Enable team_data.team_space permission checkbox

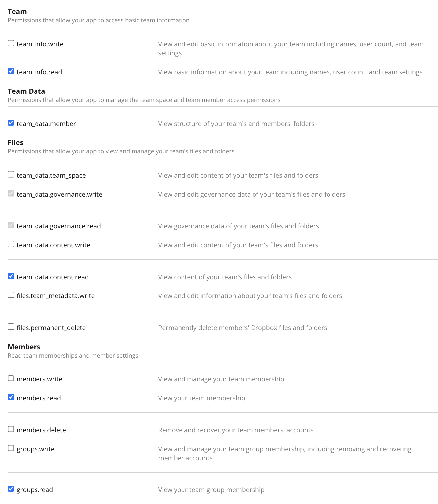click(11, 175)
